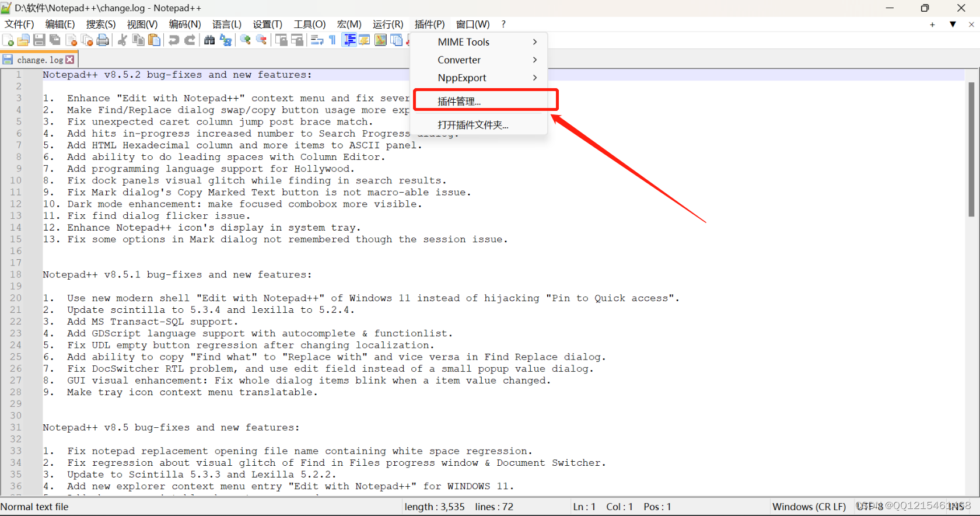Viewport: 980px width, 516px height.
Task: Save the file with the floppy icon
Action: pos(39,40)
